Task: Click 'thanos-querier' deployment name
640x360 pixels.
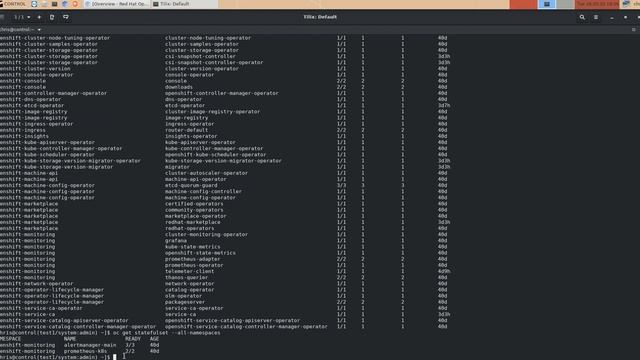Action: [187, 278]
